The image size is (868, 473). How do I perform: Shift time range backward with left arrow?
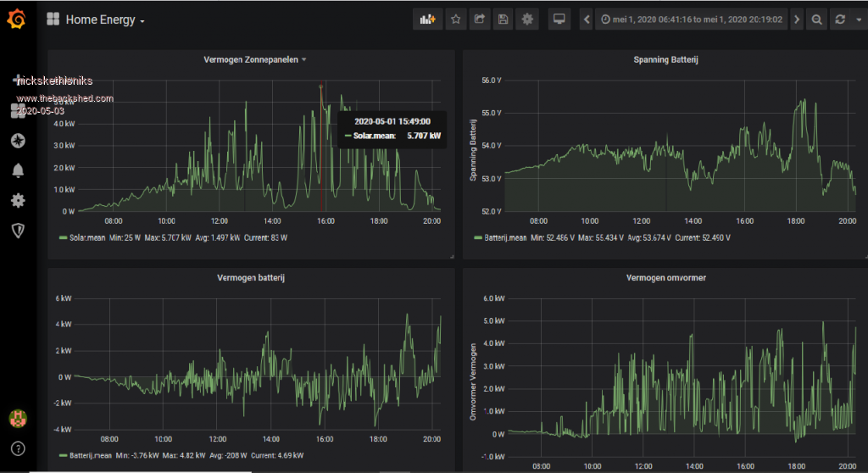[586, 19]
